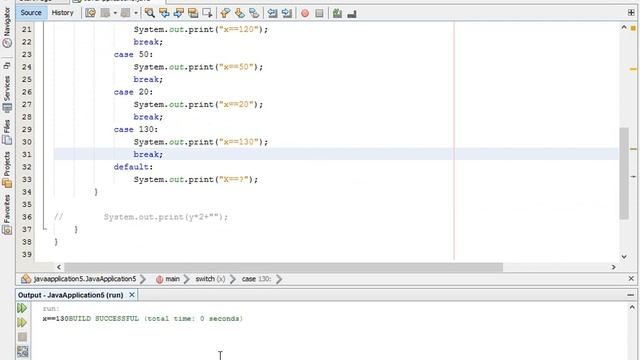Click the print("x==130") statement line

pyautogui.click(x=201, y=142)
